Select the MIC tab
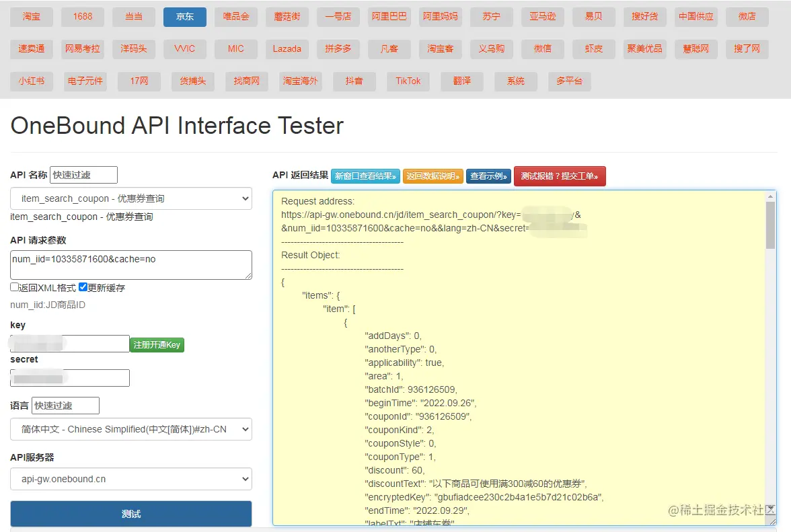The image size is (791, 532). 236,49
